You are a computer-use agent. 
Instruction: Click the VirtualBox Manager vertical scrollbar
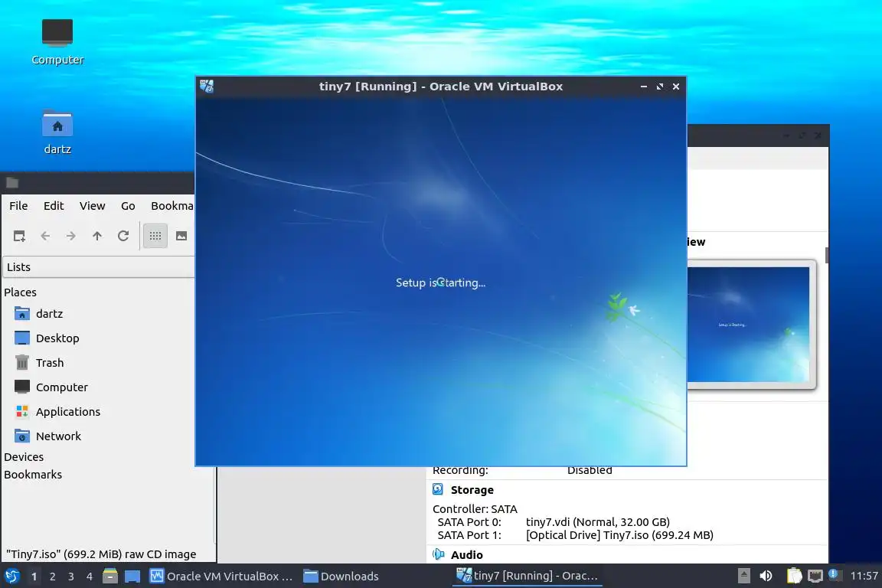coord(827,255)
